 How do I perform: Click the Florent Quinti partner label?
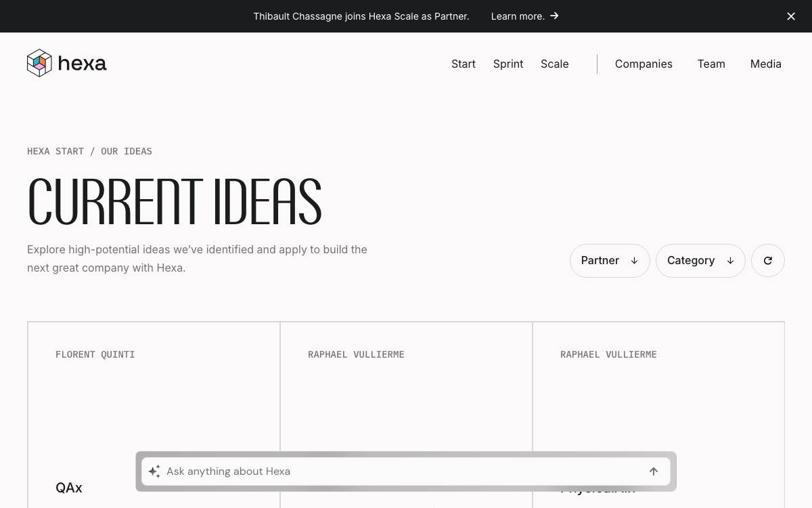(95, 354)
